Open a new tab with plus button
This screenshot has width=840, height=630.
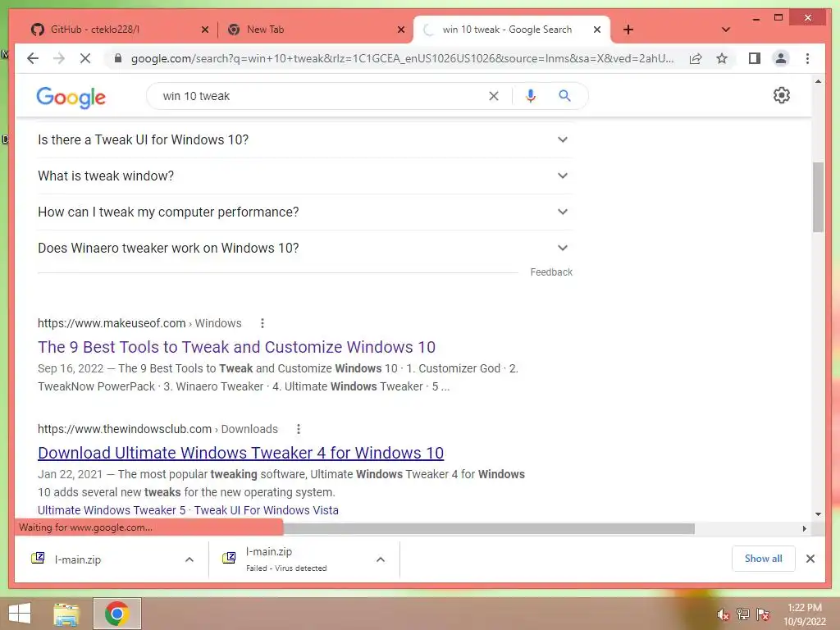pyautogui.click(x=628, y=30)
